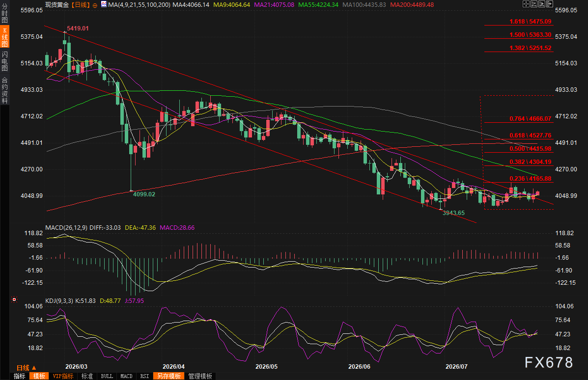
Task: Select the 模板 bottom tab
Action: click(39, 376)
